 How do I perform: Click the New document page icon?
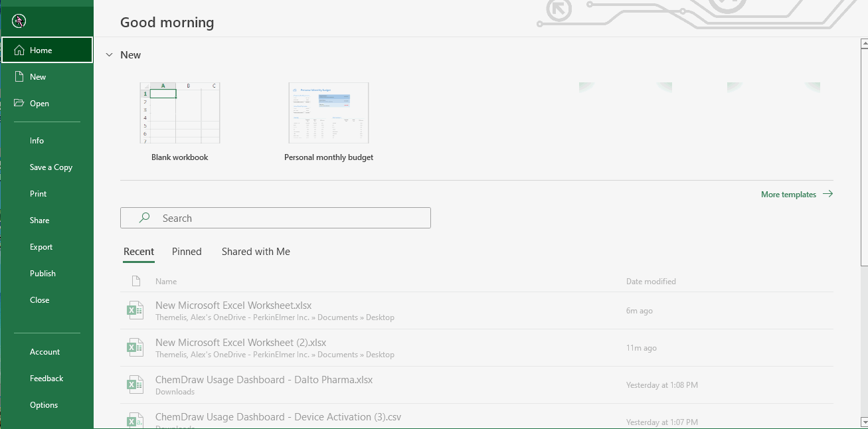pyautogui.click(x=19, y=77)
